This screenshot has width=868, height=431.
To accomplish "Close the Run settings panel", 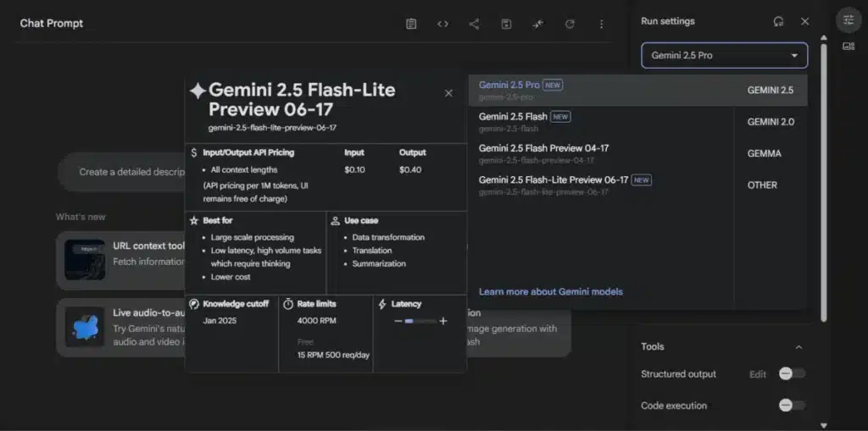I will click(805, 21).
